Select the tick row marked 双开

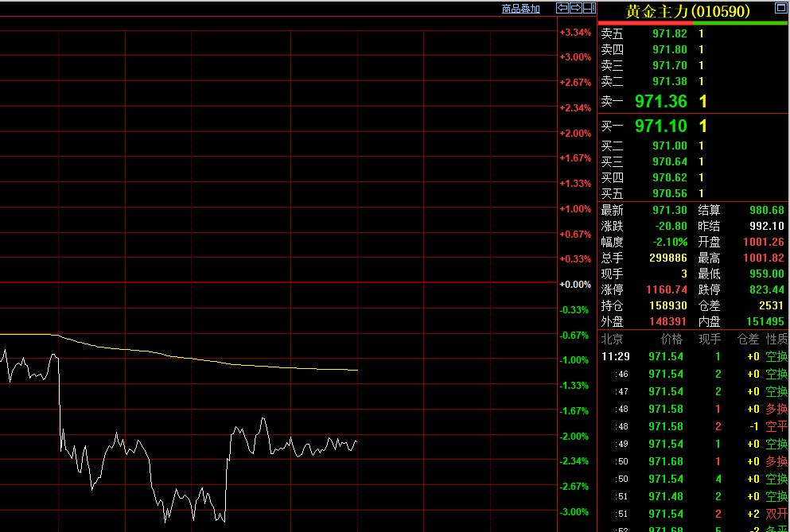pos(694,514)
